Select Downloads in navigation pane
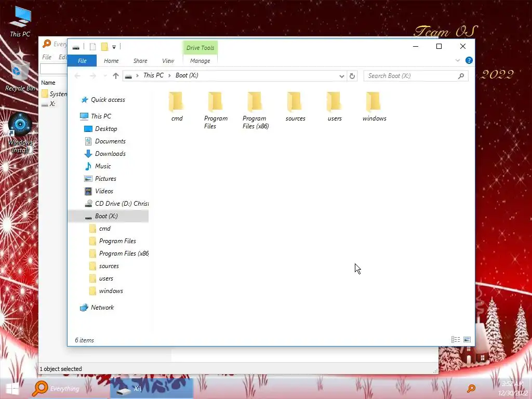 coord(110,154)
